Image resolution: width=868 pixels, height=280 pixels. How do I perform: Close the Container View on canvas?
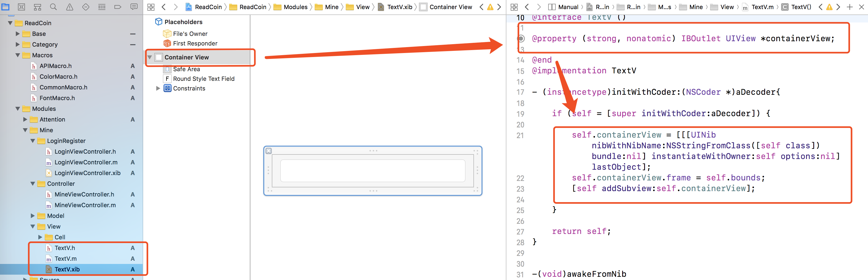pyautogui.click(x=269, y=151)
